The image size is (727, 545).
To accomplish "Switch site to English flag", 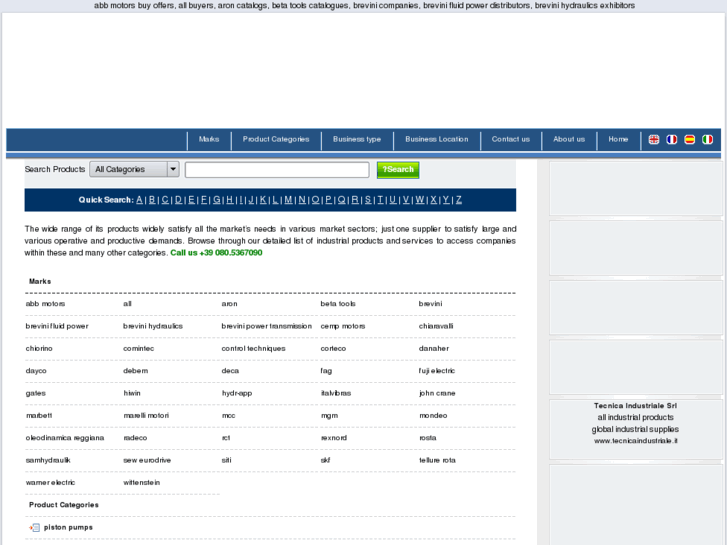I will pos(654,140).
